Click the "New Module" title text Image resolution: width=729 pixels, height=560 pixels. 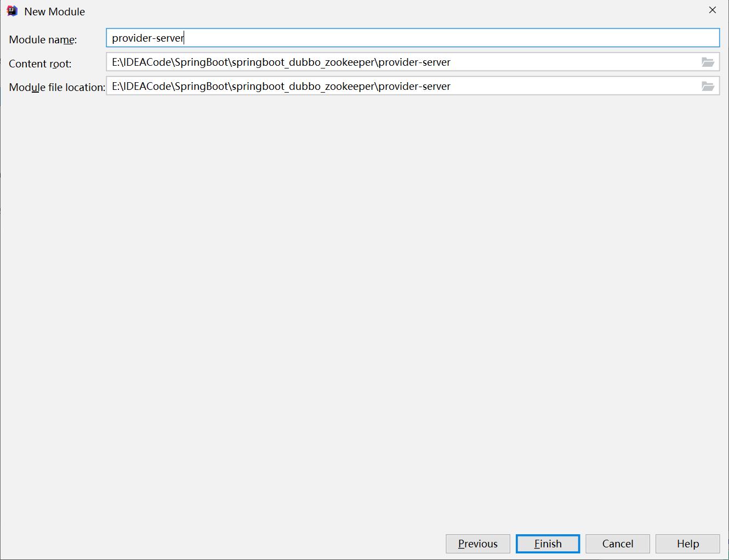pyautogui.click(x=55, y=12)
